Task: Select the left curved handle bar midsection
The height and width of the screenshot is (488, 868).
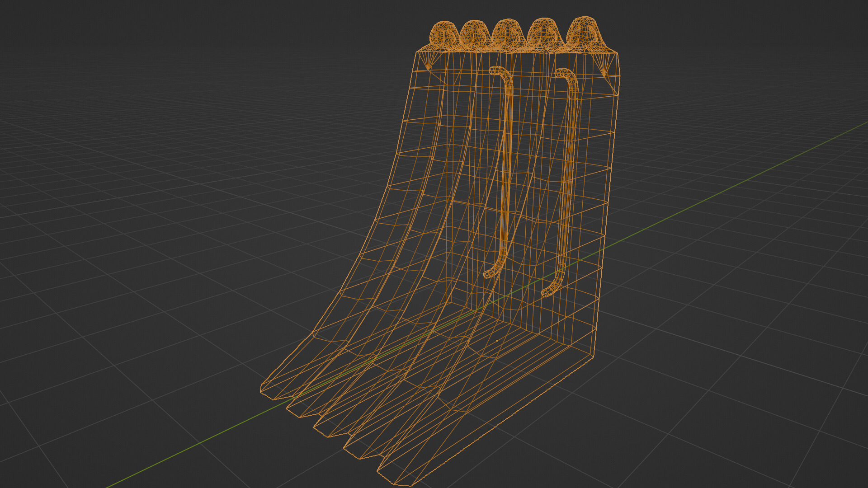Action: click(506, 172)
